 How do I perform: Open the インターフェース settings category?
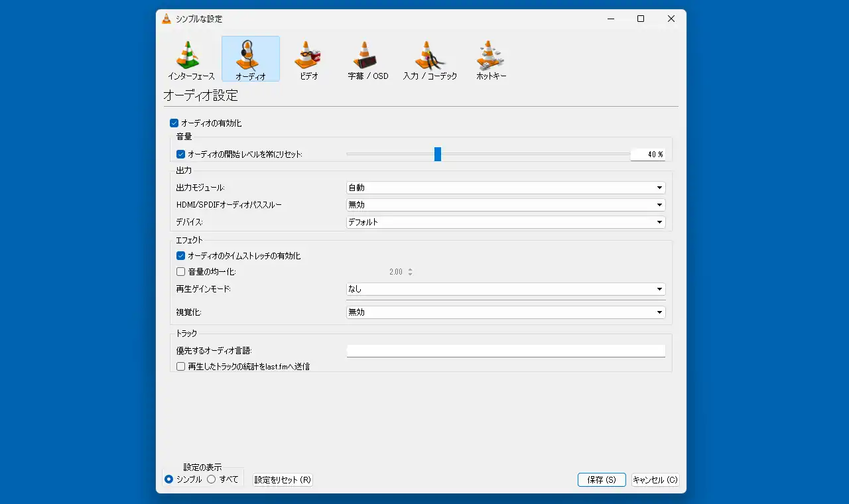191,59
